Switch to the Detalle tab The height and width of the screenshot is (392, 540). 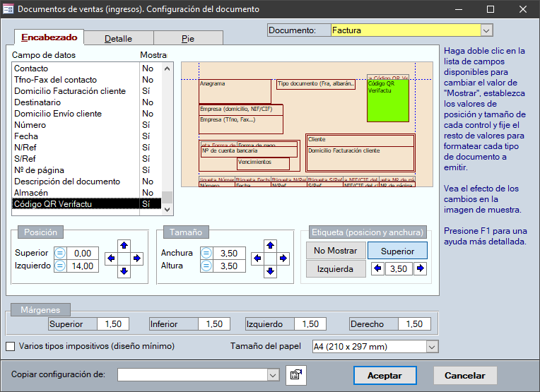tap(118, 39)
